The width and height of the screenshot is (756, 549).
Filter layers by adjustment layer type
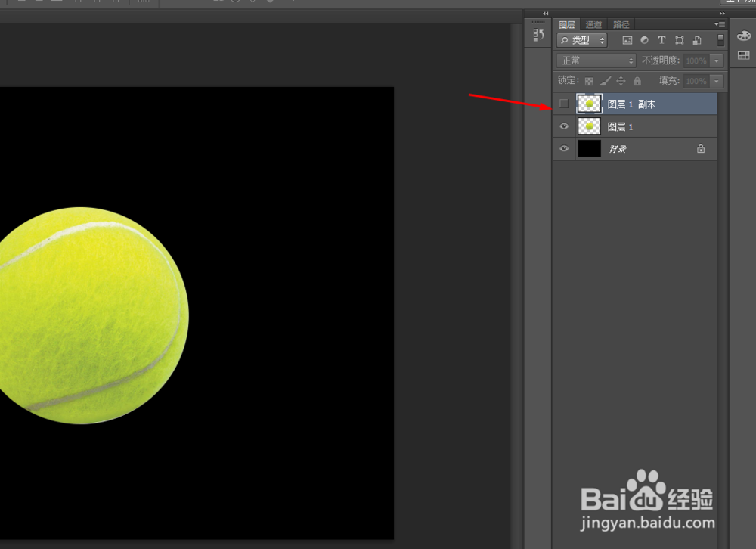coord(644,41)
